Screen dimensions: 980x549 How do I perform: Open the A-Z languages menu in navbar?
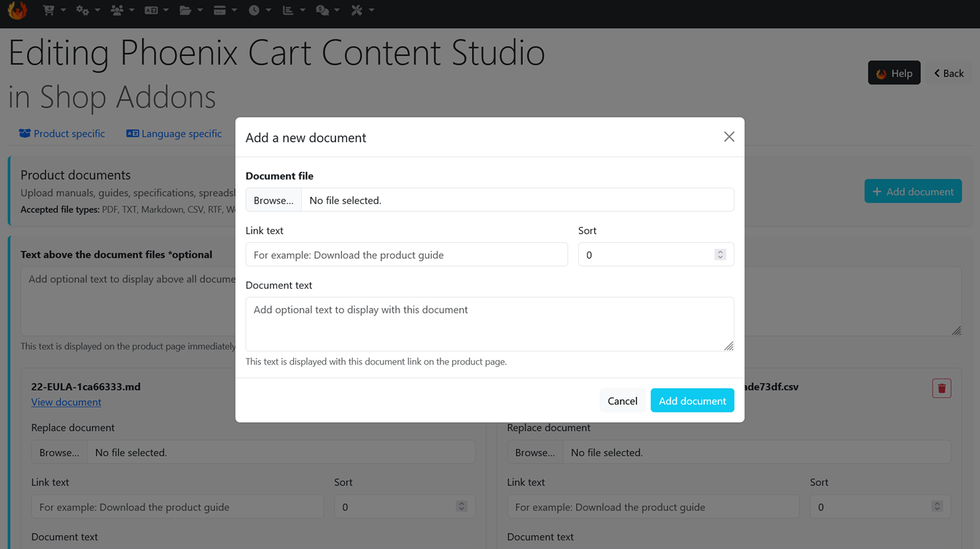pos(157,10)
